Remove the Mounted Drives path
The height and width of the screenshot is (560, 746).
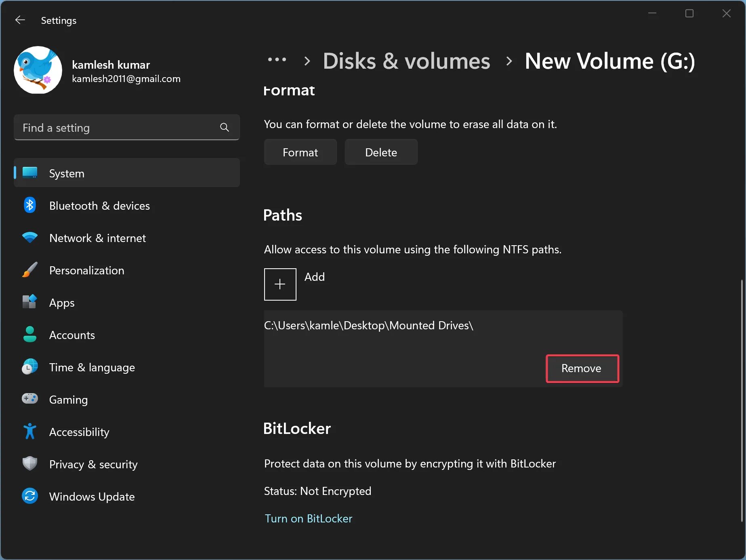pyautogui.click(x=582, y=368)
